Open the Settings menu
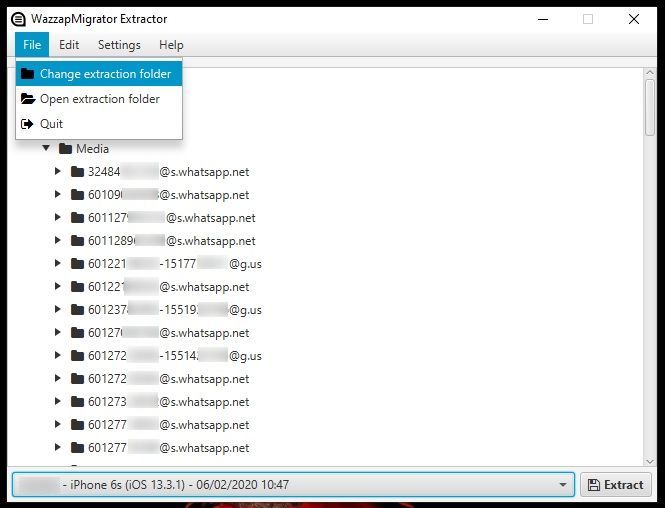This screenshot has width=665, height=508. pos(119,45)
